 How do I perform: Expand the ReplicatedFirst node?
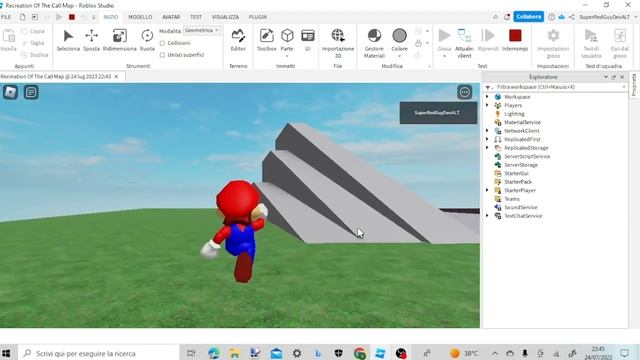pos(487,139)
